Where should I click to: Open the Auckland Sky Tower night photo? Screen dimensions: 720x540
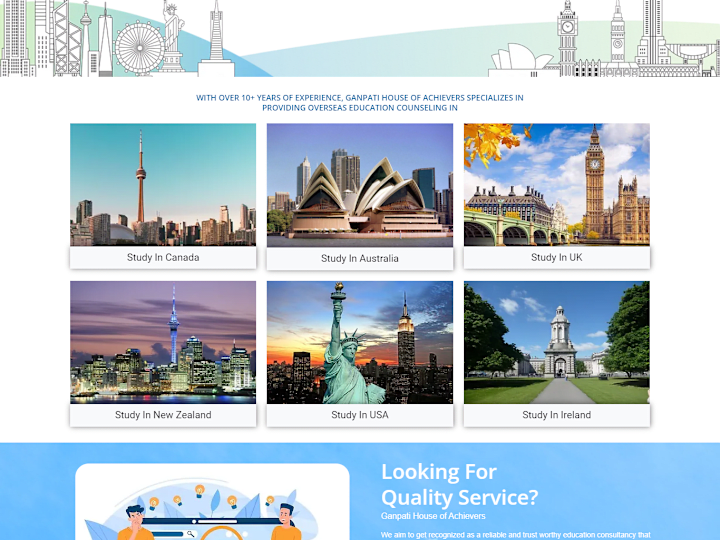[x=163, y=343]
